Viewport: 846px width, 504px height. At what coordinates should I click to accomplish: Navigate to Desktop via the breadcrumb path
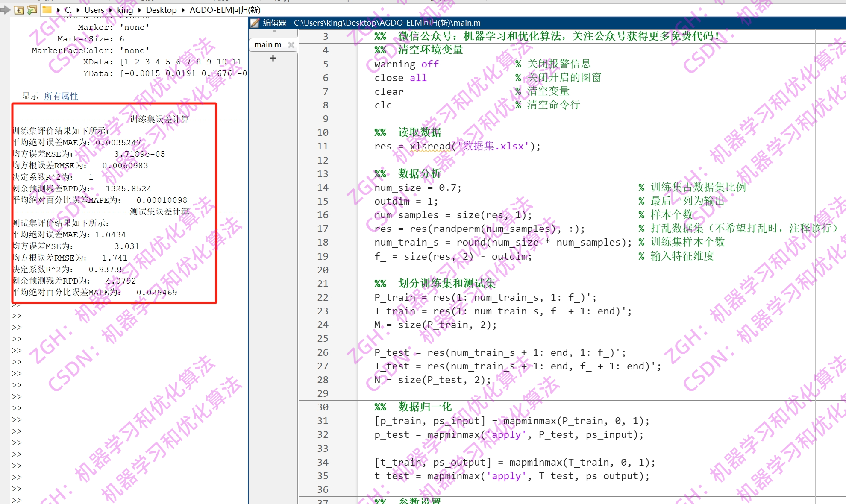click(x=162, y=10)
